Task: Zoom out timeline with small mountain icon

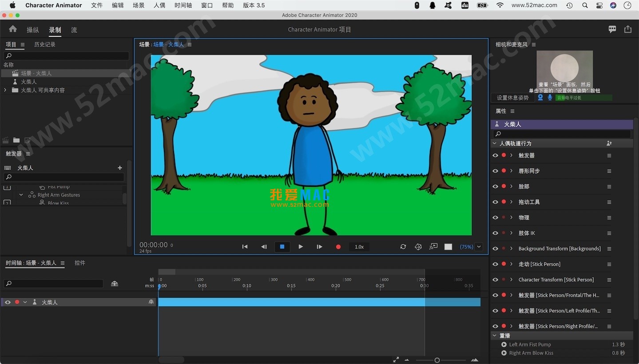Action: (407, 360)
